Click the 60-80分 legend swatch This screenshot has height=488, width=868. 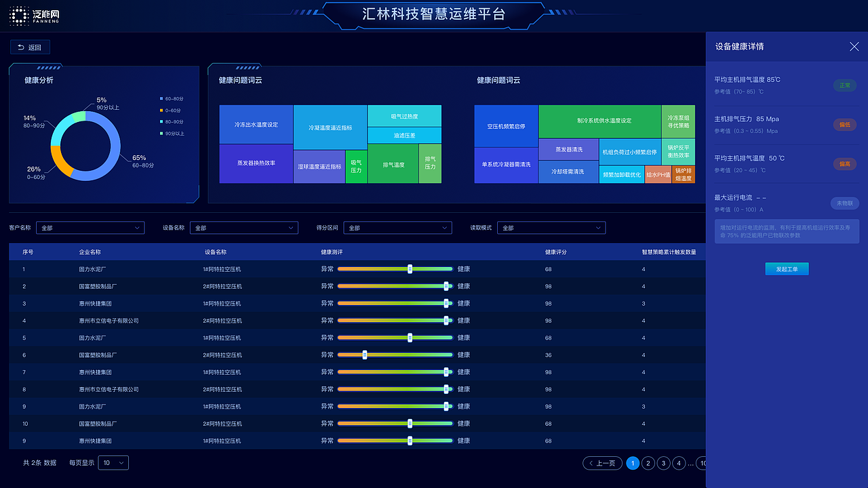coord(161,99)
